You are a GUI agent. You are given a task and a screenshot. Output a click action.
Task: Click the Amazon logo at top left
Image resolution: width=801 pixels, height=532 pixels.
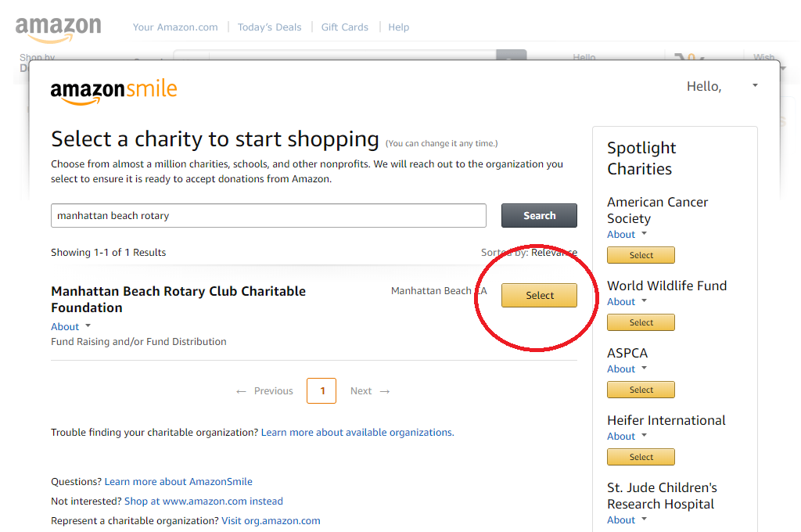point(59,29)
